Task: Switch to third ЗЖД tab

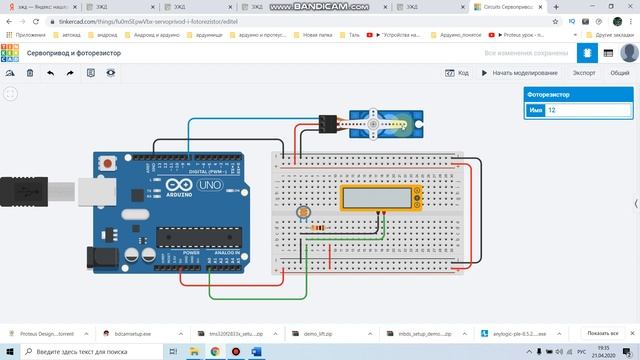Action: [x=198, y=7]
